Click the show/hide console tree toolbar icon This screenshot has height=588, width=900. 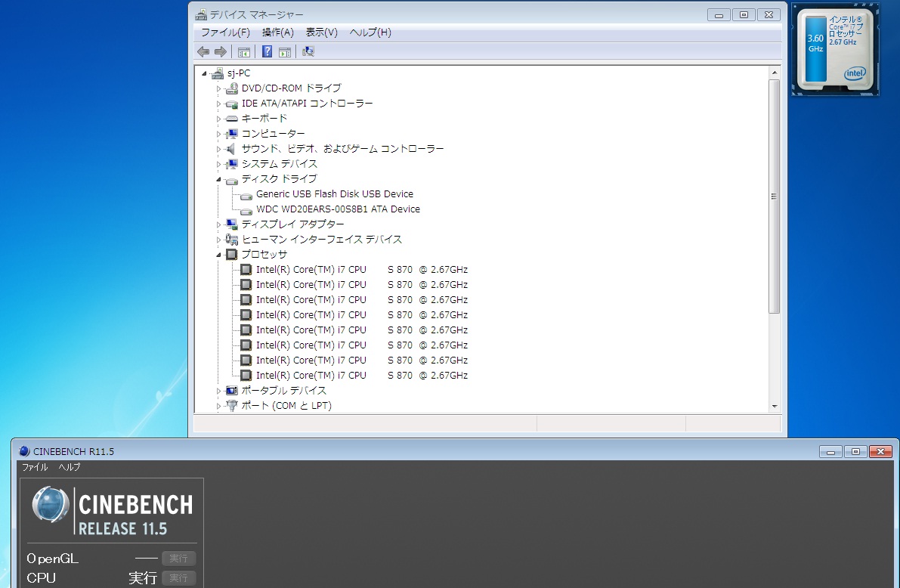[x=244, y=52]
